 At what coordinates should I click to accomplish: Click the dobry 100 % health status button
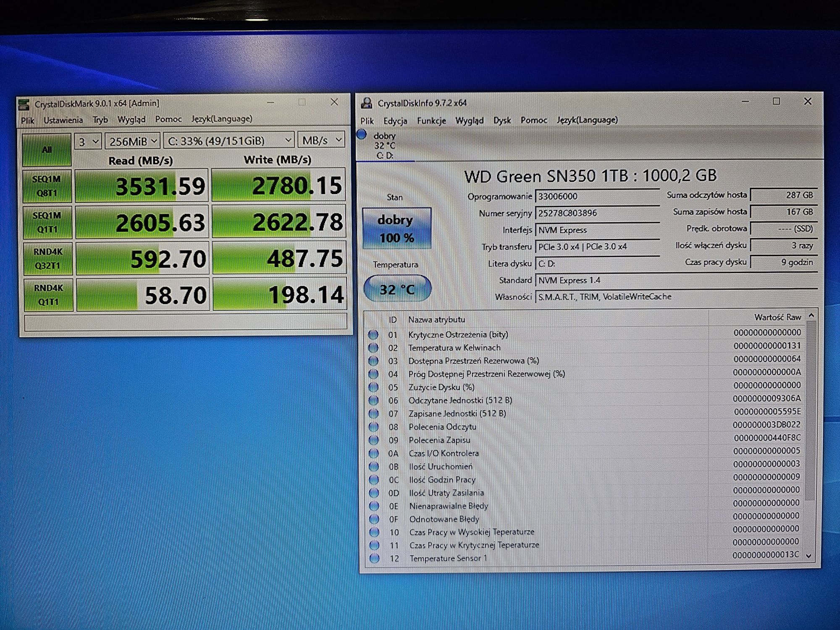396,228
